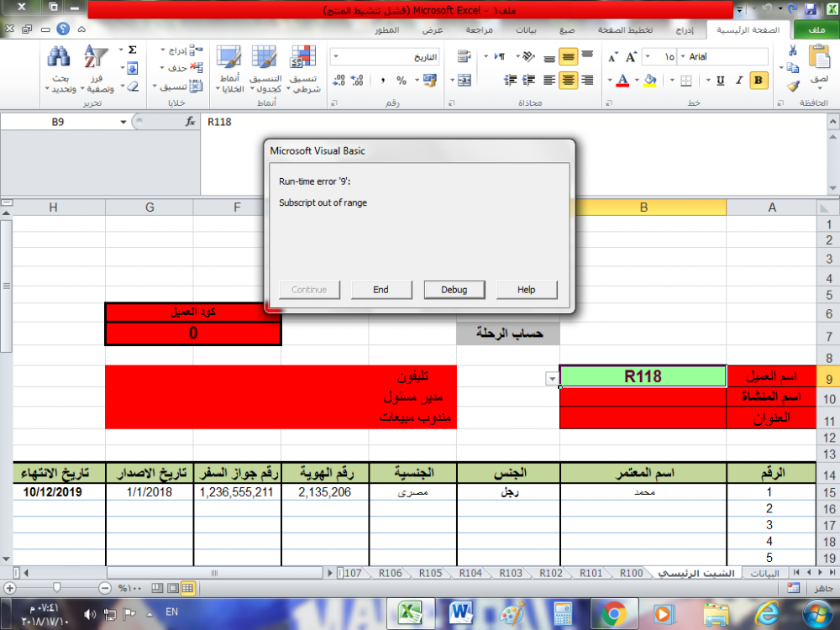The width and height of the screenshot is (840, 630).
Task: Click the zoom slider handle
Action: pos(57,588)
